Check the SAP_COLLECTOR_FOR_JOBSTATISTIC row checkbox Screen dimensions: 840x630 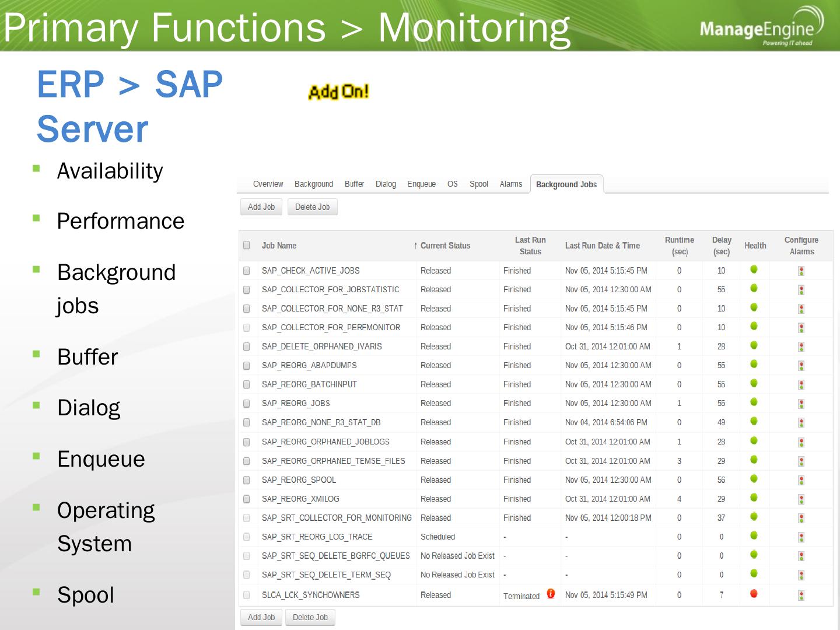pos(247,290)
